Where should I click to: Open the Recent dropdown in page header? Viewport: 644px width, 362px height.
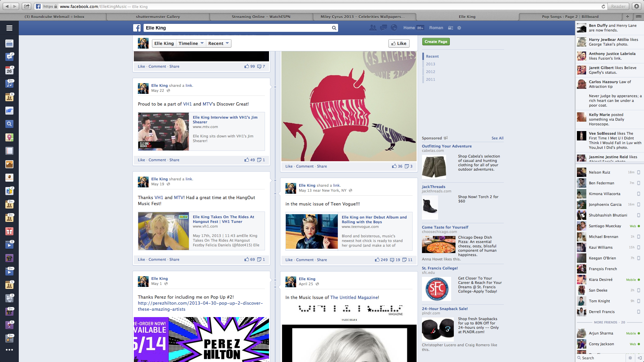tap(218, 43)
